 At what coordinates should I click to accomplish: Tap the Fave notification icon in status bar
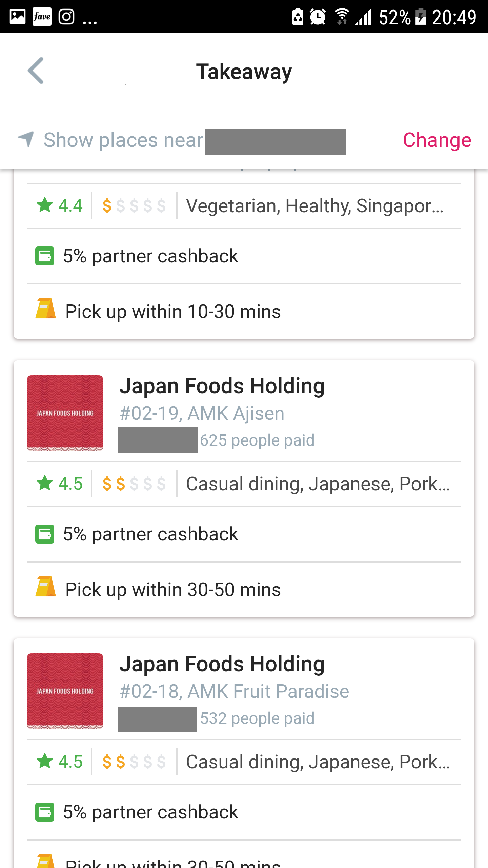pyautogui.click(x=42, y=16)
